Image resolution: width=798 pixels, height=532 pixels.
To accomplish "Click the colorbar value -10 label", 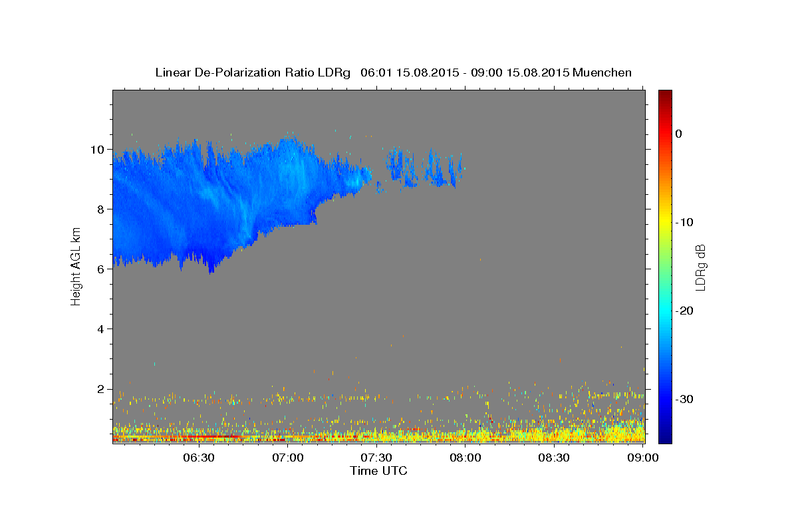I will coord(685,222).
